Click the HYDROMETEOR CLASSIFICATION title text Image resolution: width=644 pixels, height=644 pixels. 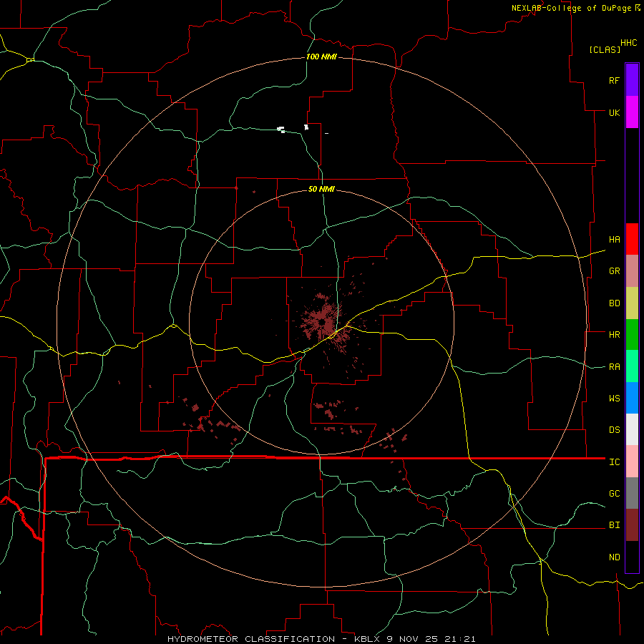coord(251,639)
